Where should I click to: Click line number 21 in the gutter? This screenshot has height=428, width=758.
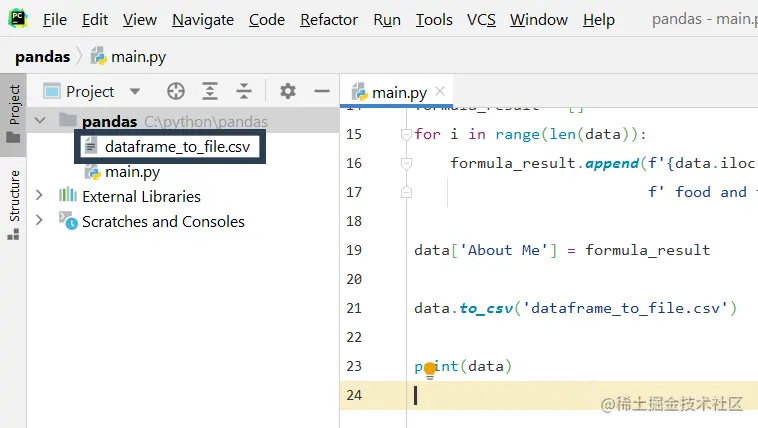coord(354,308)
